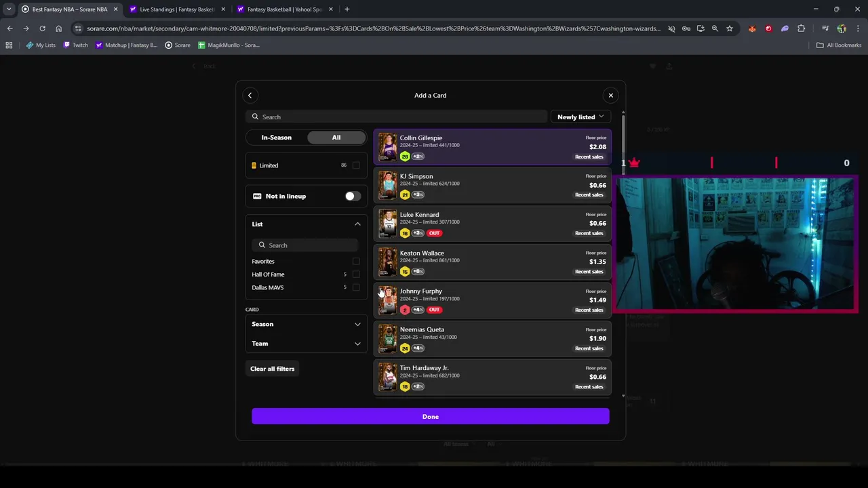Click the muted site sound icon

click(671, 28)
